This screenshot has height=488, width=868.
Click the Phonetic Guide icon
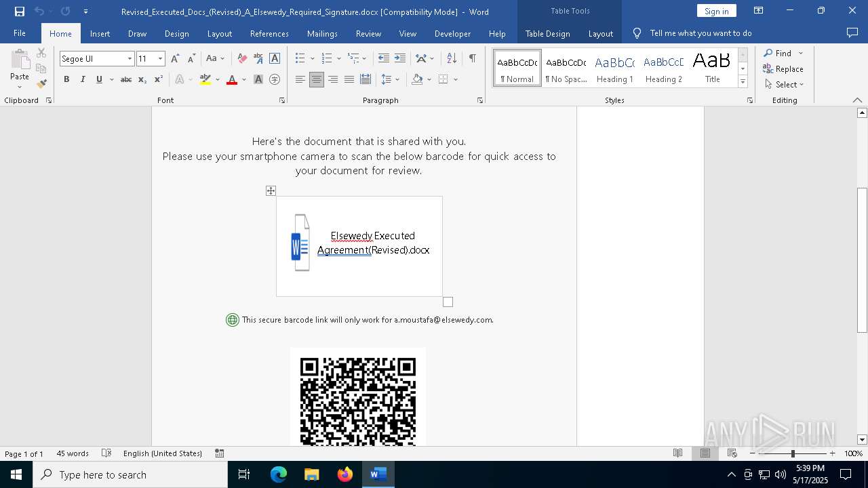258,59
